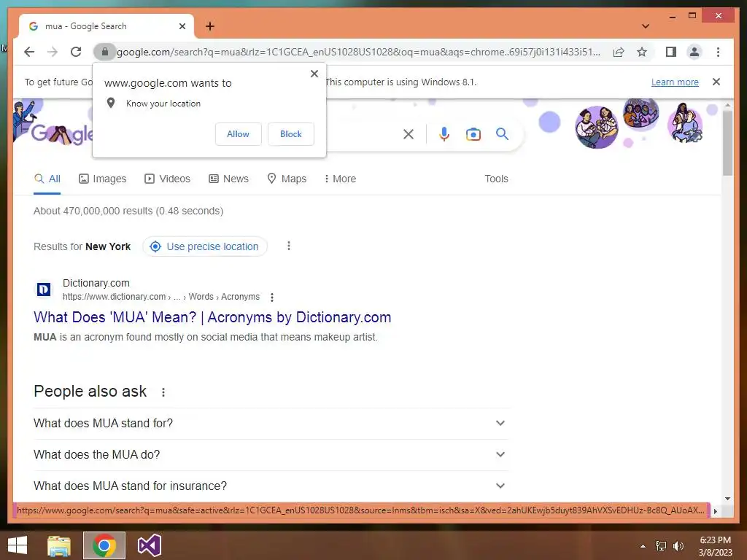Click 'Use precise location' button
The width and height of the screenshot is (747, 560).
(x=205, y=246)
